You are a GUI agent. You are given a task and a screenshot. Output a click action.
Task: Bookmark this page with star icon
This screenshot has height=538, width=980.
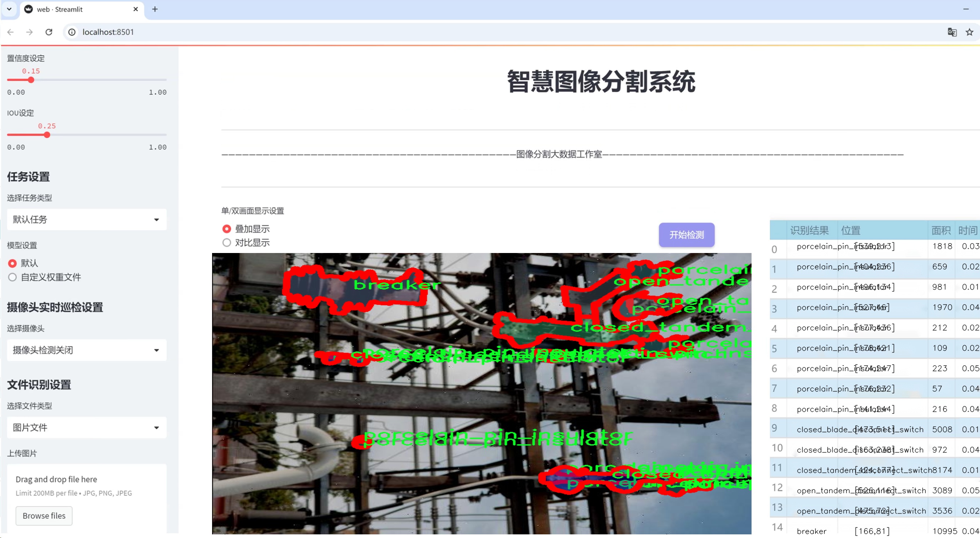pyautogui.click(x=969, y=32)
